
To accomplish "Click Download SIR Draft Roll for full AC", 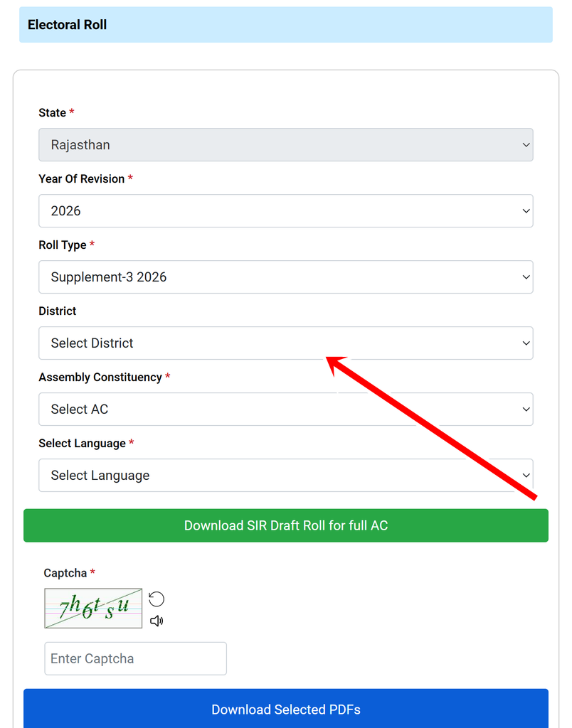I will pyautogui.click(x=286, y=525).
